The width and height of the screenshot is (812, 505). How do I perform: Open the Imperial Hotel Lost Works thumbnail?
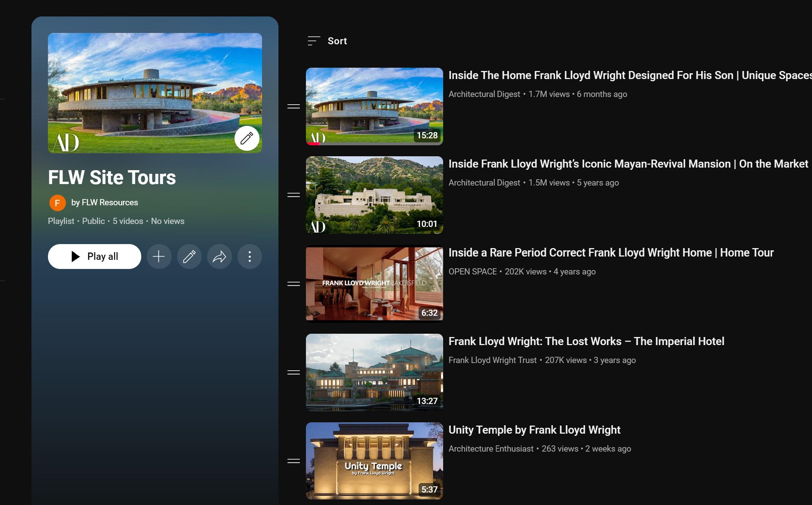(374, 372)
